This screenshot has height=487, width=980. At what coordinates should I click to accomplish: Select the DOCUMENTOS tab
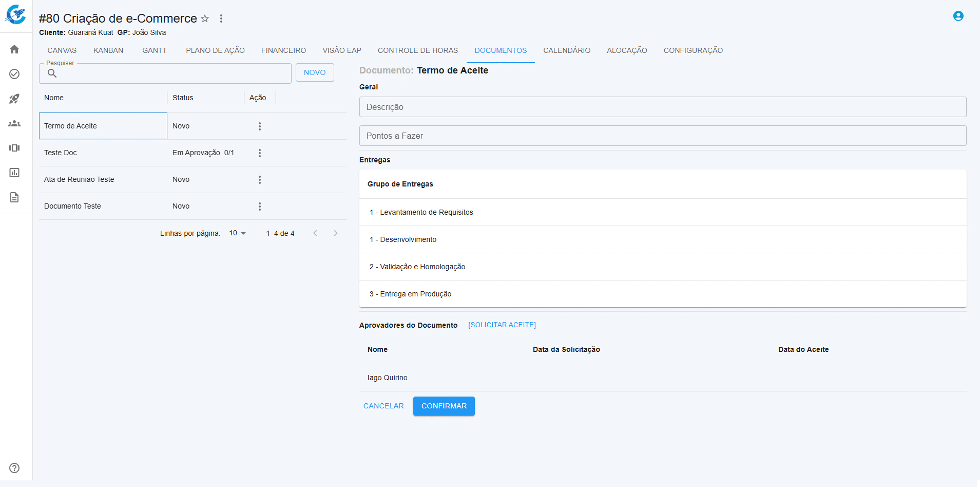[501, 50]
